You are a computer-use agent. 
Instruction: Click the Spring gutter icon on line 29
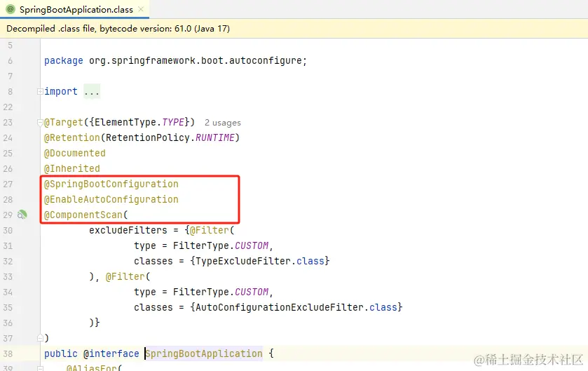pos(22,215)
